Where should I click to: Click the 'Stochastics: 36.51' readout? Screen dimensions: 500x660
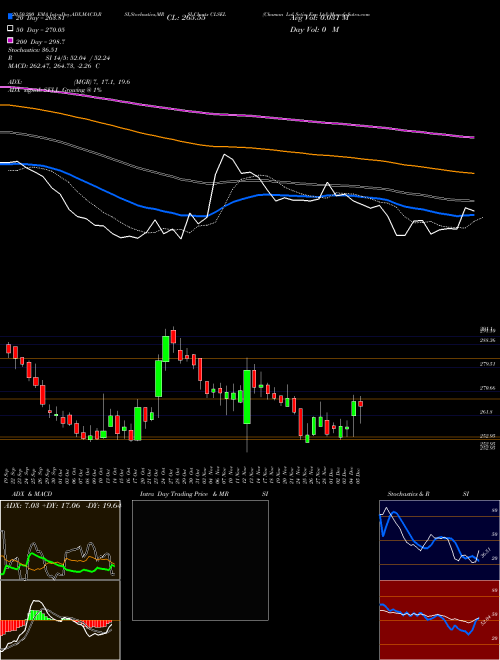[x=33, y=50]
